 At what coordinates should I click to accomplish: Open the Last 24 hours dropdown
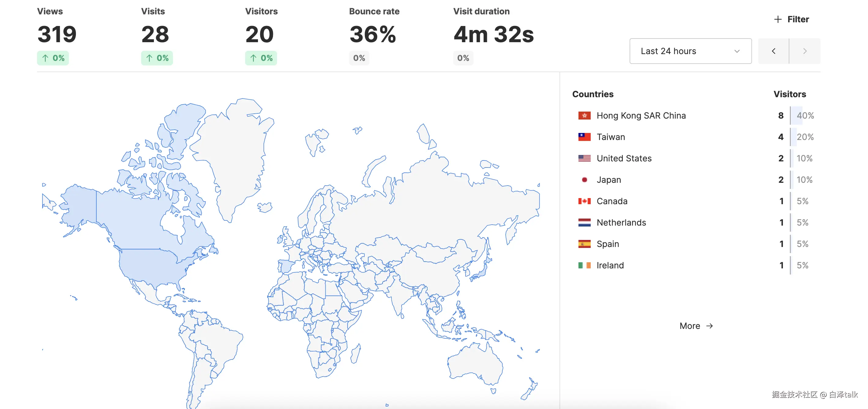[x=690, y=51]
